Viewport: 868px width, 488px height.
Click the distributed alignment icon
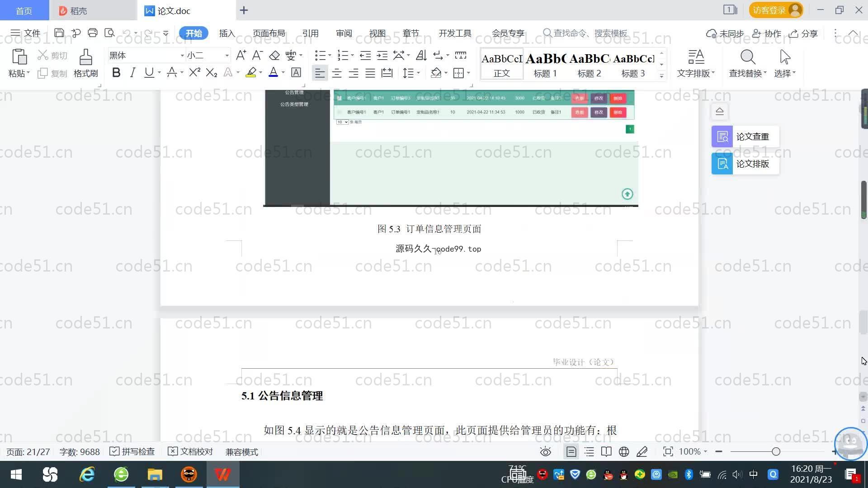(x=387, y=73)
